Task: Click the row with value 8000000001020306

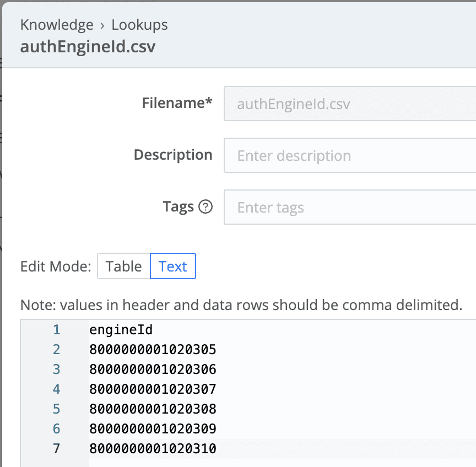Action: coord(153,370)
